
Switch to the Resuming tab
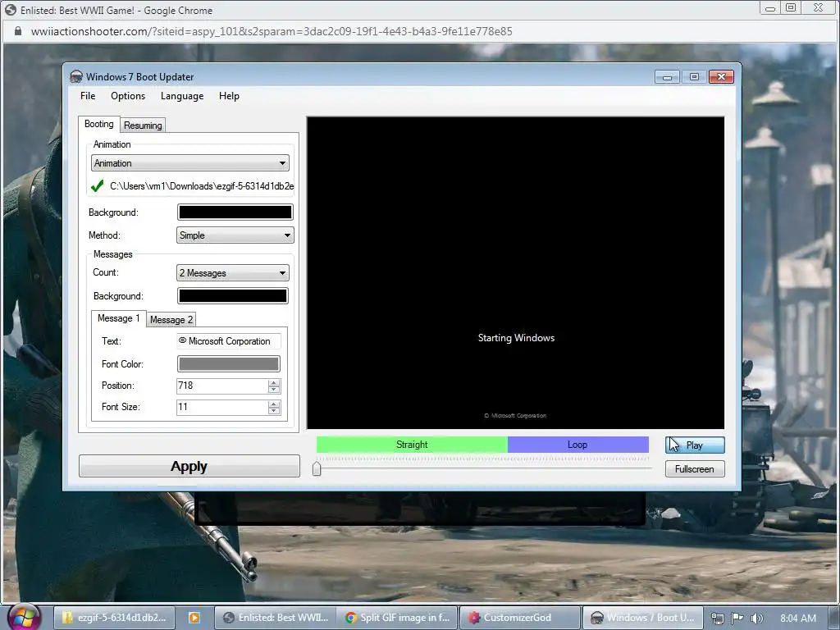click(x=143, y=126)
